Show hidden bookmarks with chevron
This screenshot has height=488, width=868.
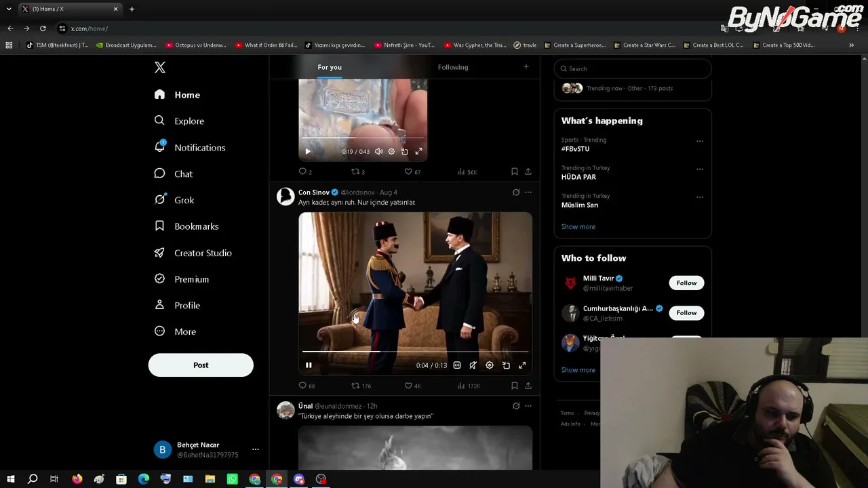[x=851, y=45]
